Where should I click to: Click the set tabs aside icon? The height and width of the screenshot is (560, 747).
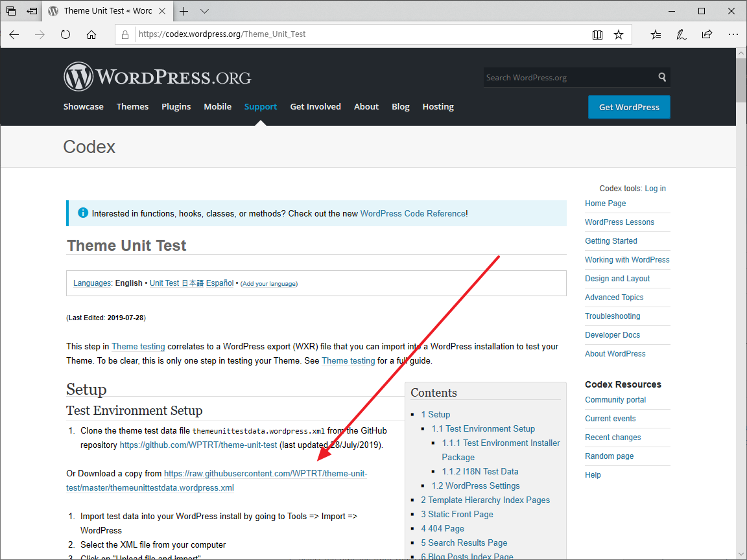(x=32, y=10)
